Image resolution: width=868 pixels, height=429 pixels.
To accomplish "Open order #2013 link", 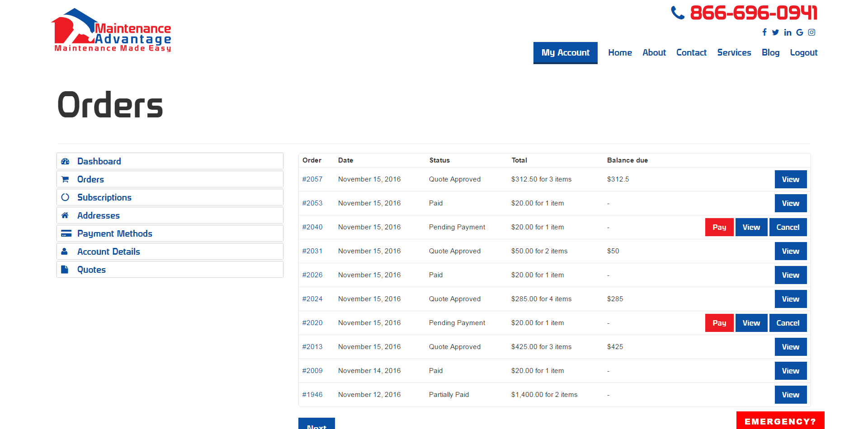I will (312, 347).
